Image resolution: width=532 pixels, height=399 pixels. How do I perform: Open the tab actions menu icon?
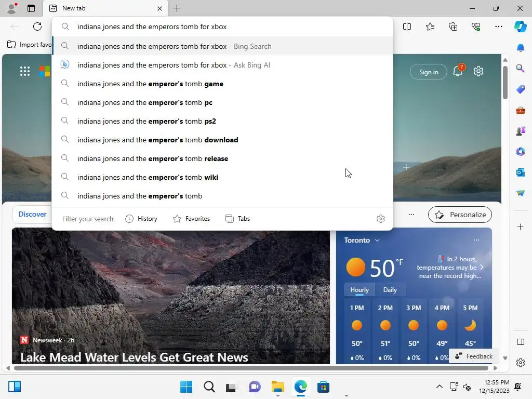point(31,8)
